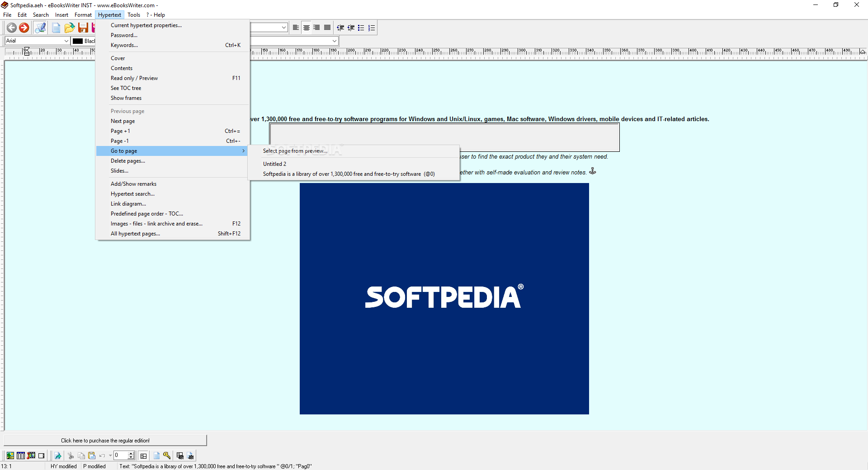Insert a table with the grid icon
Image resolution: width=868 pixels, height=470 pixels.
[21, 456]
